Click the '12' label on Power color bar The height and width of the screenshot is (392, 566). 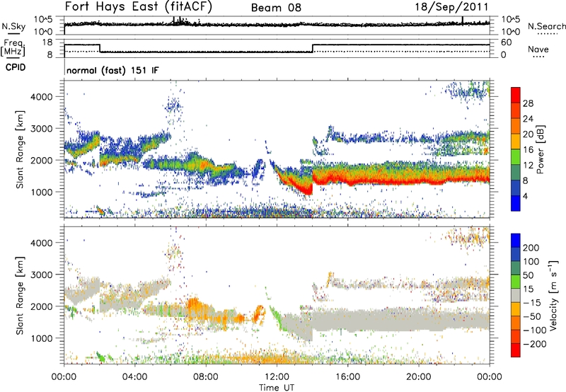pyautogui.click(x=528, y=166)
